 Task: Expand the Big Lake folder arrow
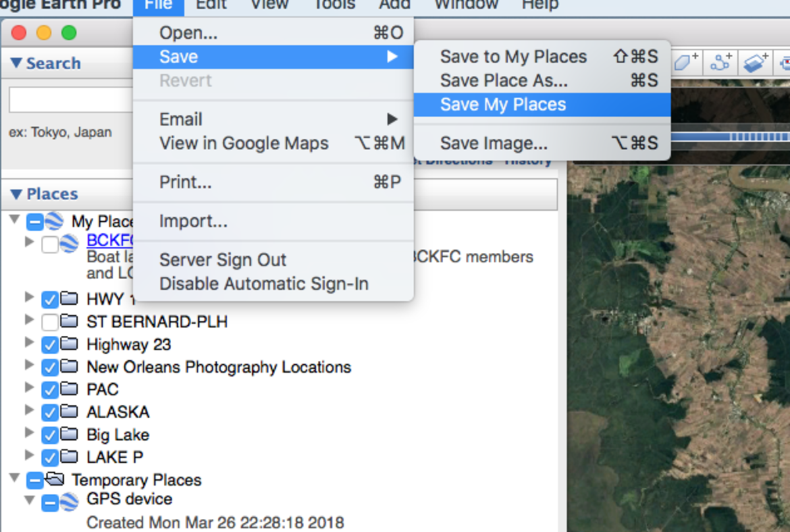pyautogui.click(x=29, y=432)
